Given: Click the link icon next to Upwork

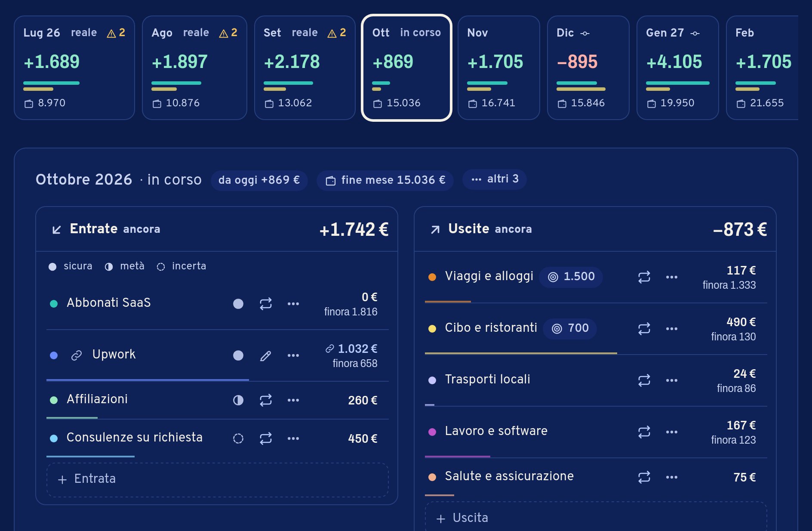Looking at the screenshot, I should tap(77, 355).
